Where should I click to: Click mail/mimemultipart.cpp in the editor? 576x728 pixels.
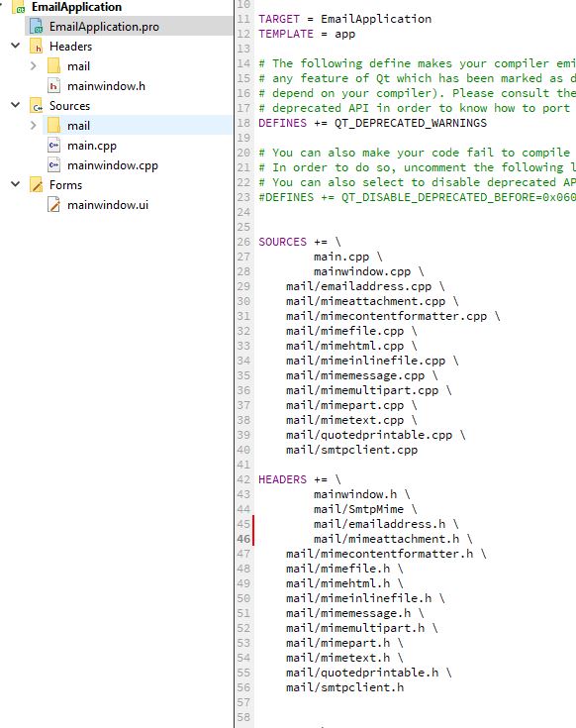(x=362, y=390)
